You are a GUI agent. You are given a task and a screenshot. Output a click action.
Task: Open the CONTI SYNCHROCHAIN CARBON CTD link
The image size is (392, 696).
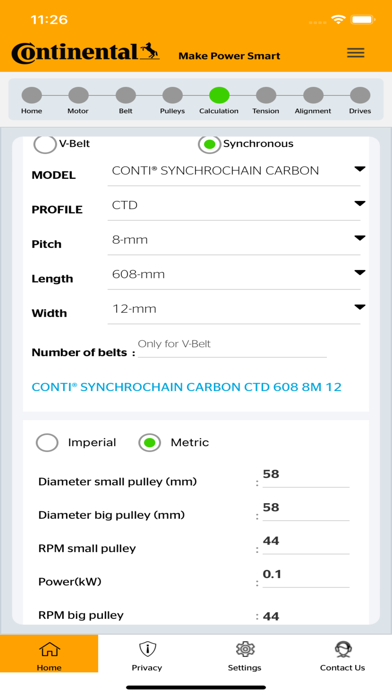coord(186,387)
